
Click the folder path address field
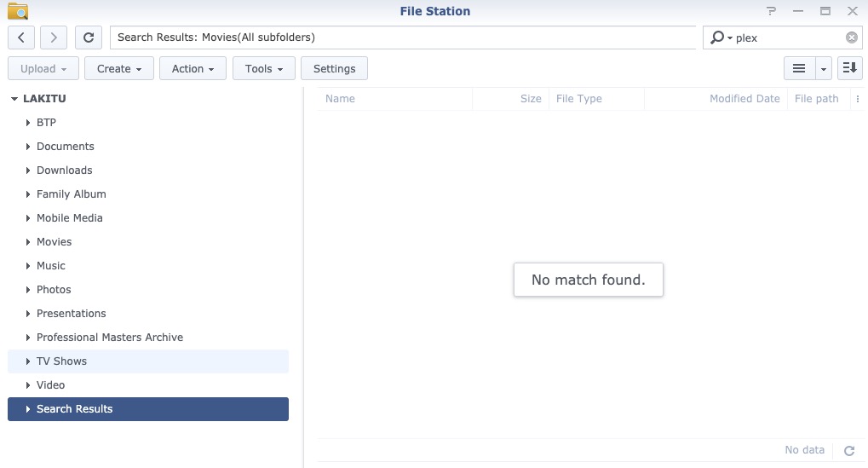[x=402, y=38]
